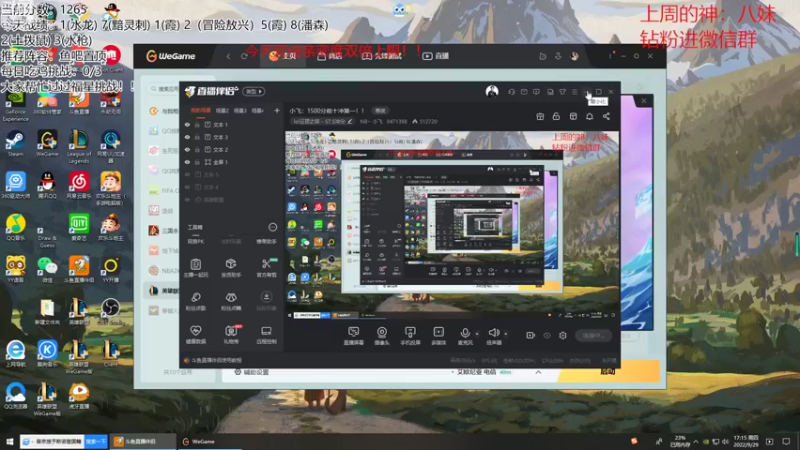Switch to scene tab 场景2
The height and width of the screenshot is (450, 800).
(222, 110)
